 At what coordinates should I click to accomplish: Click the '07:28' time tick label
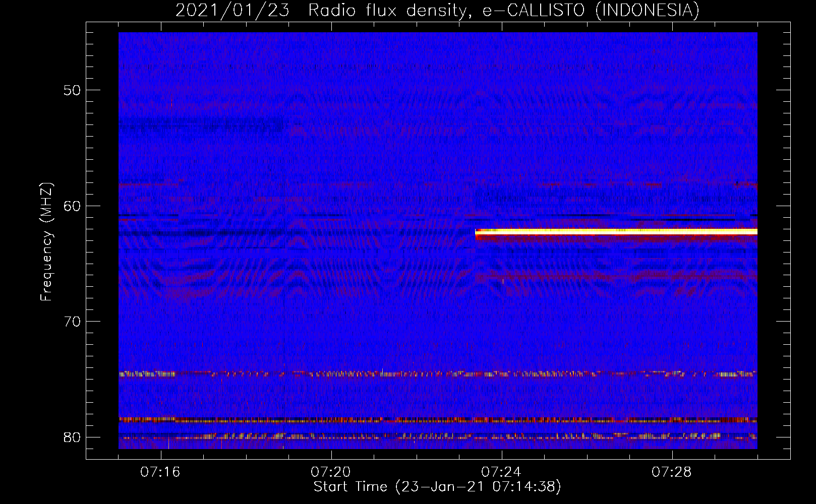click(672, 472)
